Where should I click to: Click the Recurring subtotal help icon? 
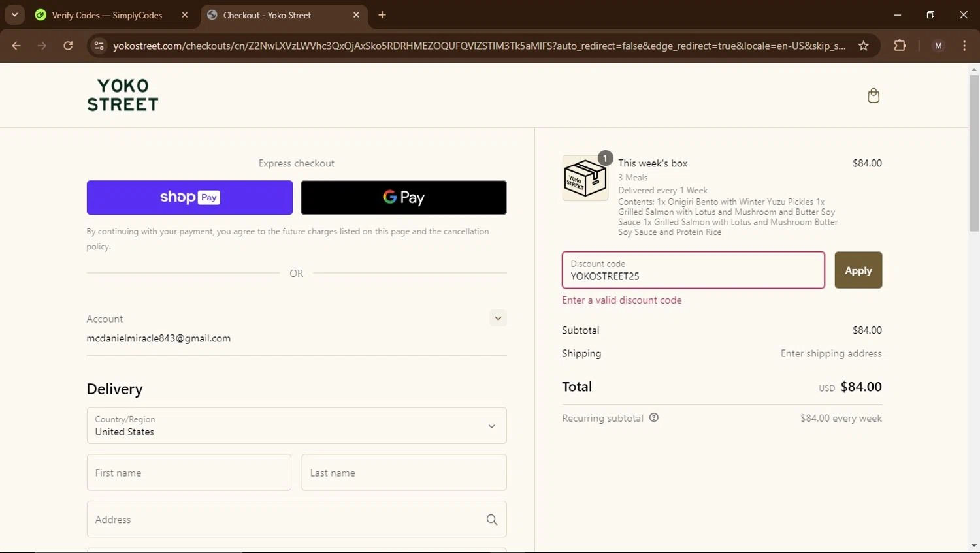pyautogui.click(x=654, y=418)
